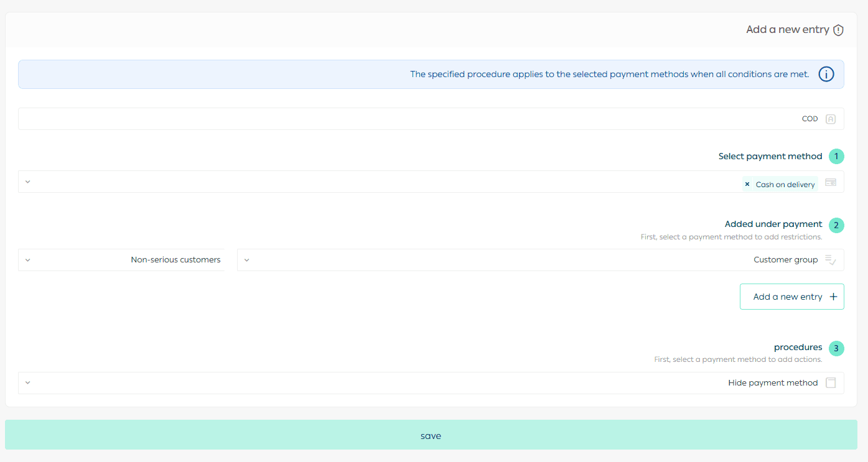Image resolution: width=868 pixels, height=462 pixels.
Task: Expand the payment method dropdown chevron
Action: point(28,182)
